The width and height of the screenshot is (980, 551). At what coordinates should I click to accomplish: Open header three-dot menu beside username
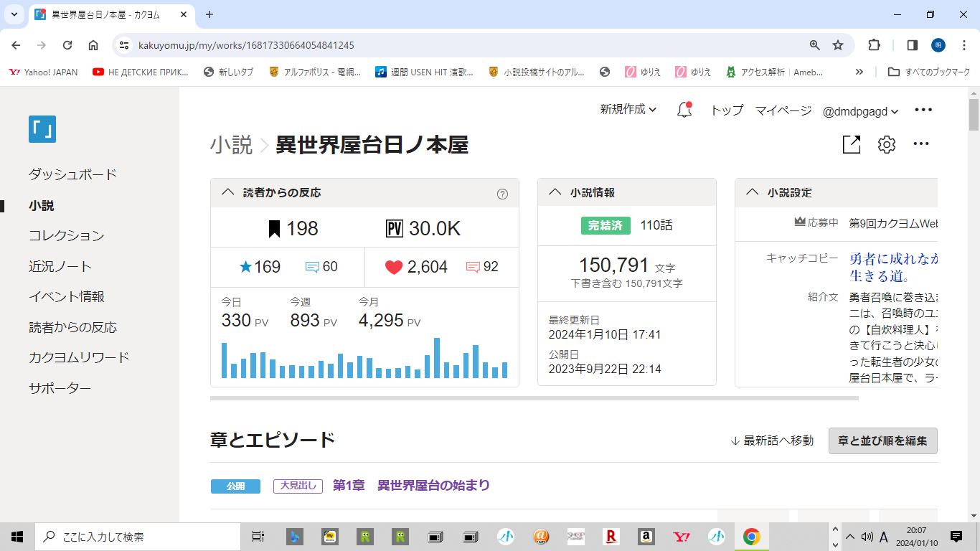tap(923, 110)
